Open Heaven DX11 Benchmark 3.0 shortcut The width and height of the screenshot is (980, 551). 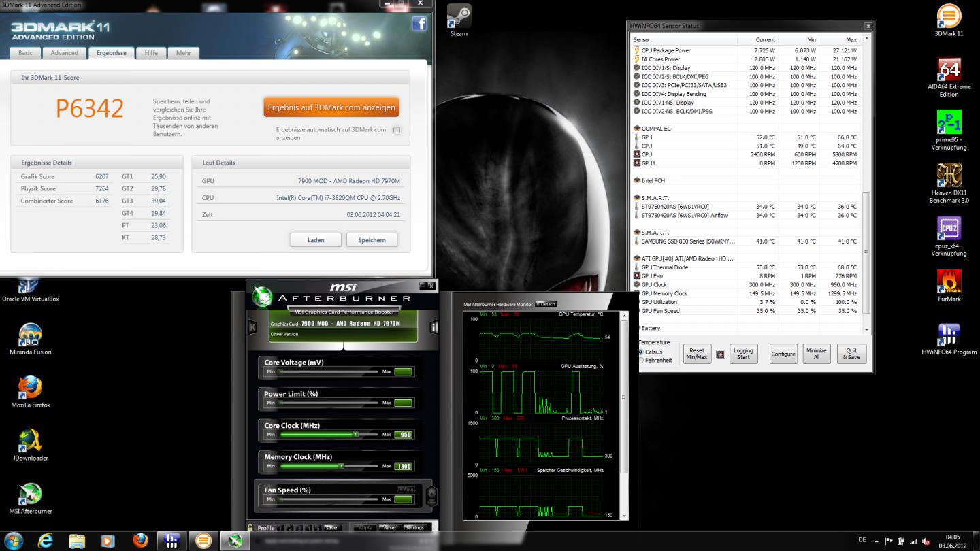coord(949,183)
